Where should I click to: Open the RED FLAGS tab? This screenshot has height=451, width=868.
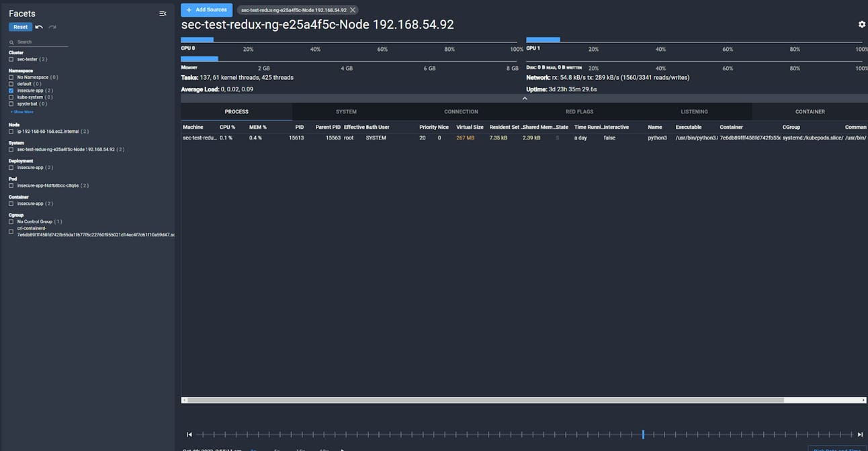point(579,111)
